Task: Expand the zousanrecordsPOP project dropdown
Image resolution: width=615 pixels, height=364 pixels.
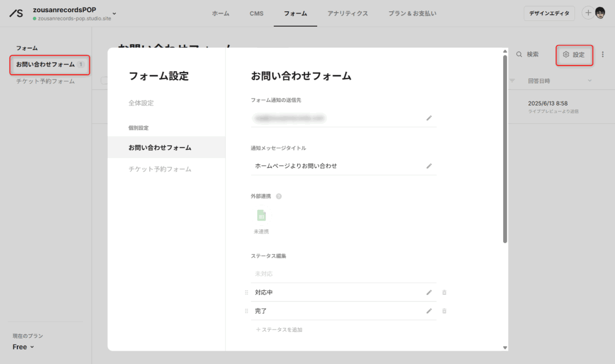Action: pos(114,13)
